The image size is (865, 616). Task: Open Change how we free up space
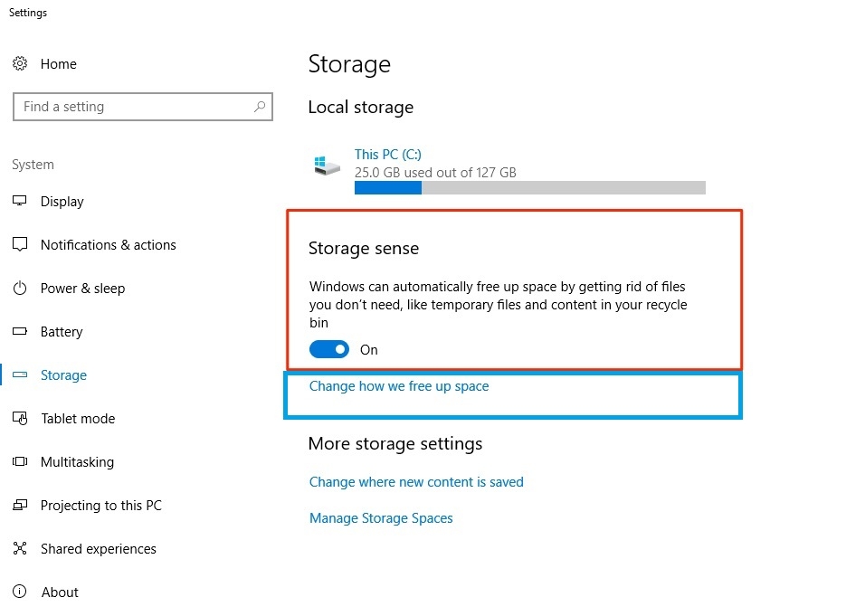click(398, 386)
